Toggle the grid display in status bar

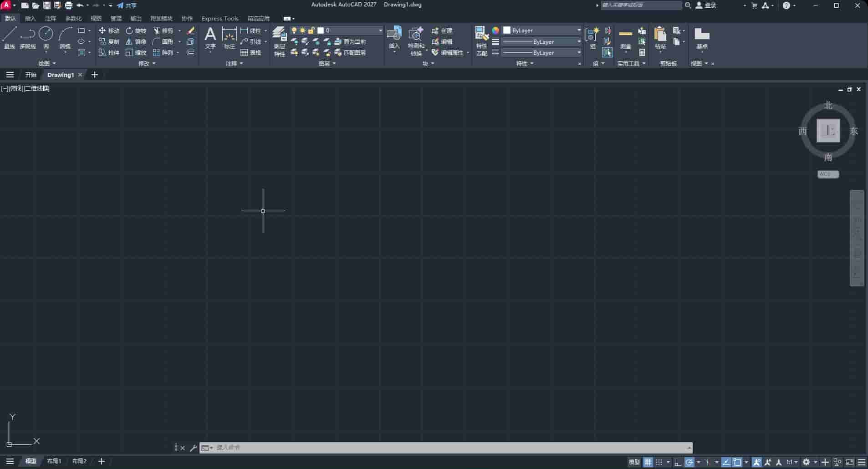pyautogui.click(x=648, y=461)
